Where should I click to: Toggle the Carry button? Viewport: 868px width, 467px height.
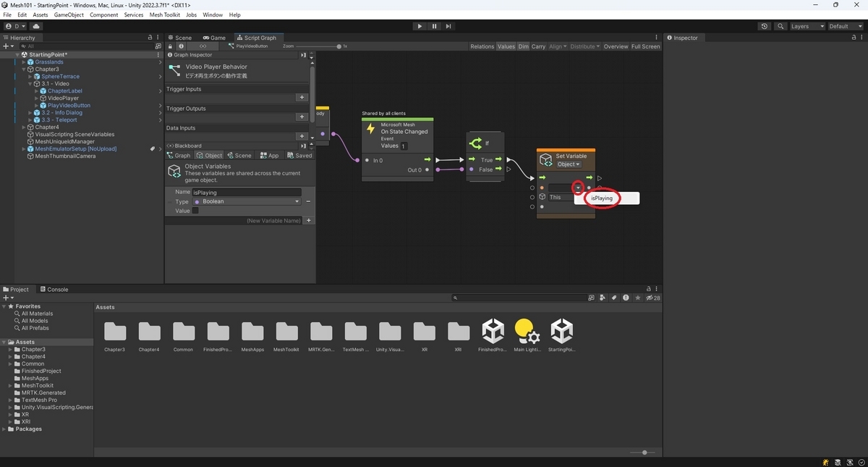coord(539,46)
